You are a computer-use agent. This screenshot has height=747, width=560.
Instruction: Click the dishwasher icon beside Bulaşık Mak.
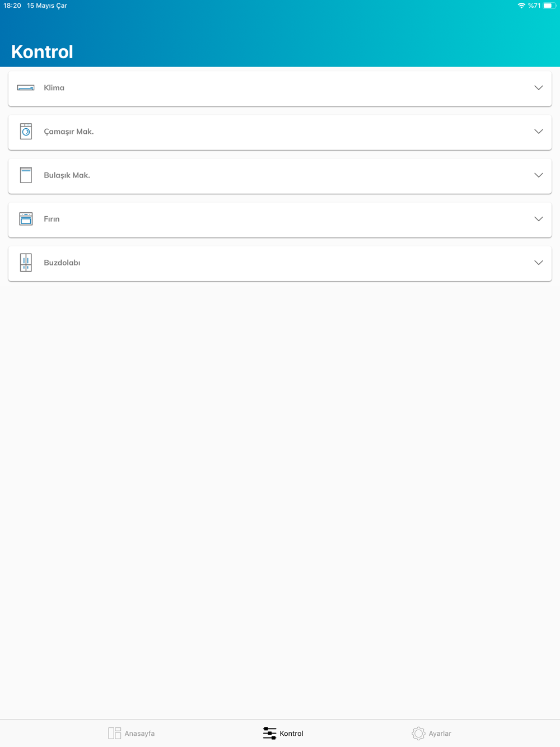pos(26,175)
